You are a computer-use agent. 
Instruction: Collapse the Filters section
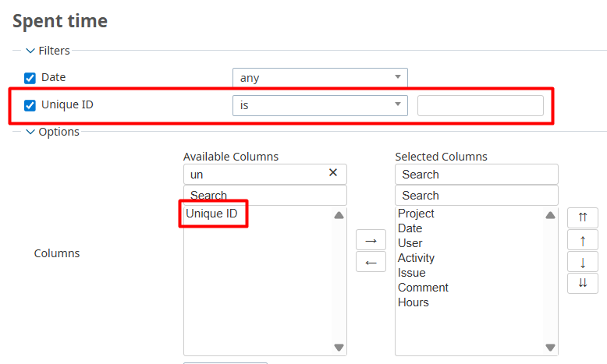30,51
